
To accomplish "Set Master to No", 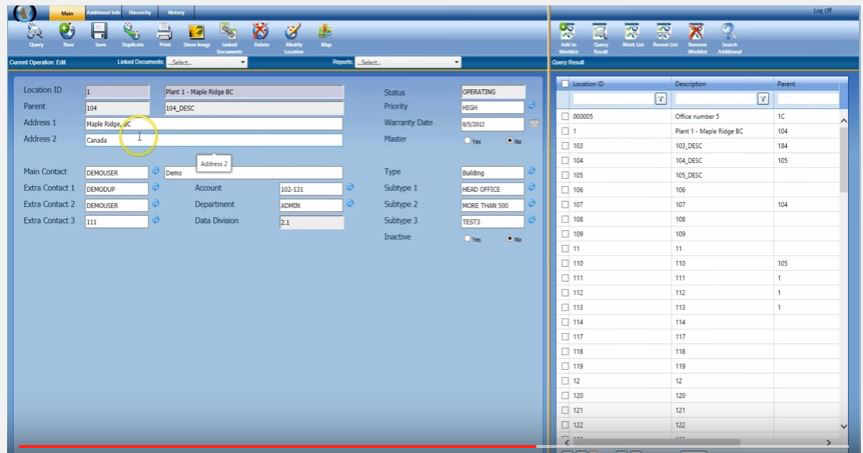I will coord(510,140).
